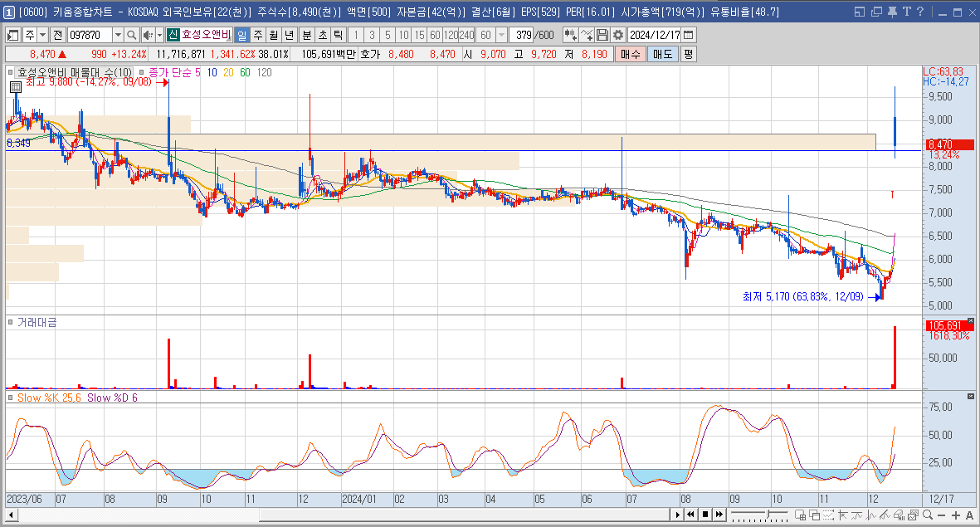Image resolution: width=980 pixels, height=527 pixels.
Task: Click the diagonal trendline chart icon
Action: [885, 515]
